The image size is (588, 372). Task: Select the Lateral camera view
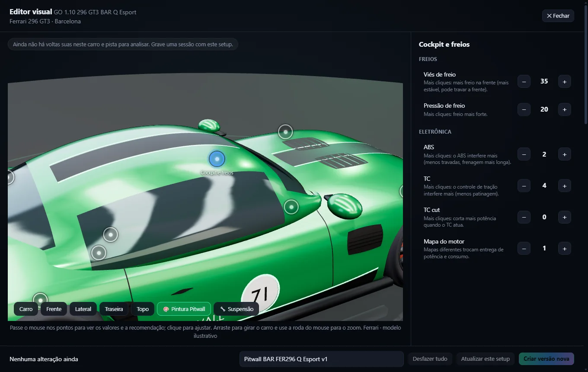click(83, 309)
